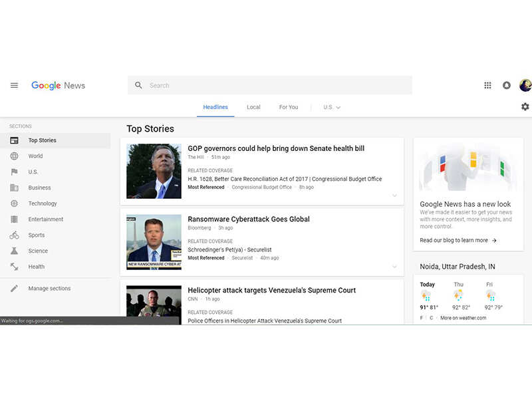Open your profile avatar picture
The height and width of the screenshot is (399, 532).
click(x=525, y=85)
